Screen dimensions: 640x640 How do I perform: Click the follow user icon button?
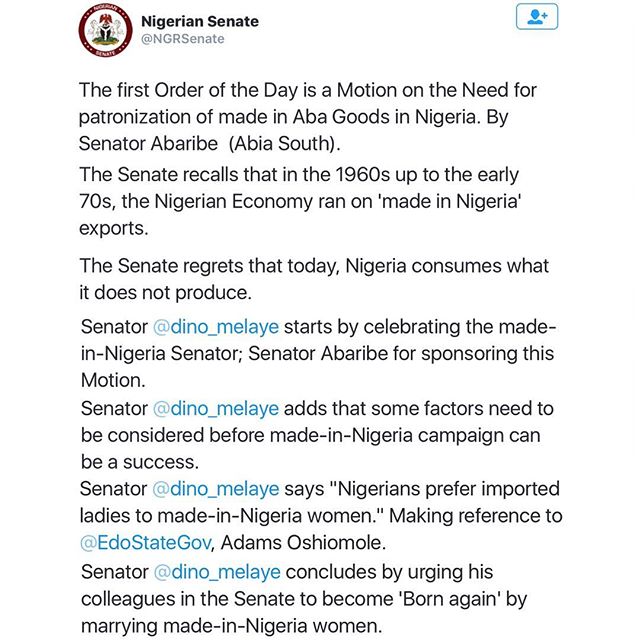coord(537,19)
